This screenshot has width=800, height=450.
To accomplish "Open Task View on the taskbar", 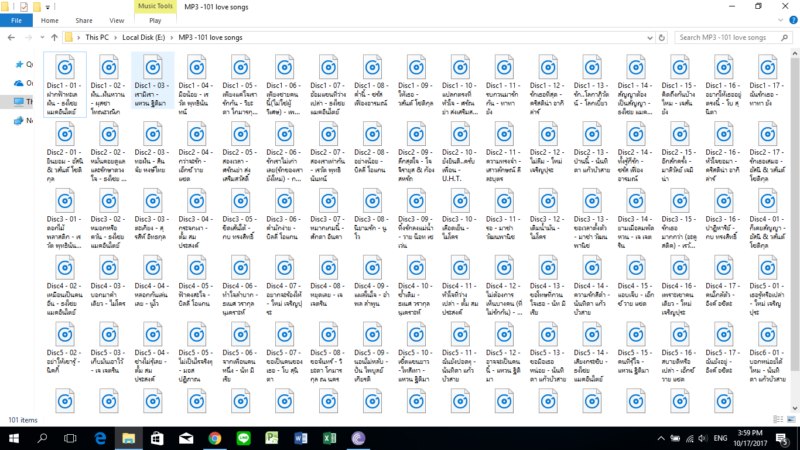I will 70,438.
